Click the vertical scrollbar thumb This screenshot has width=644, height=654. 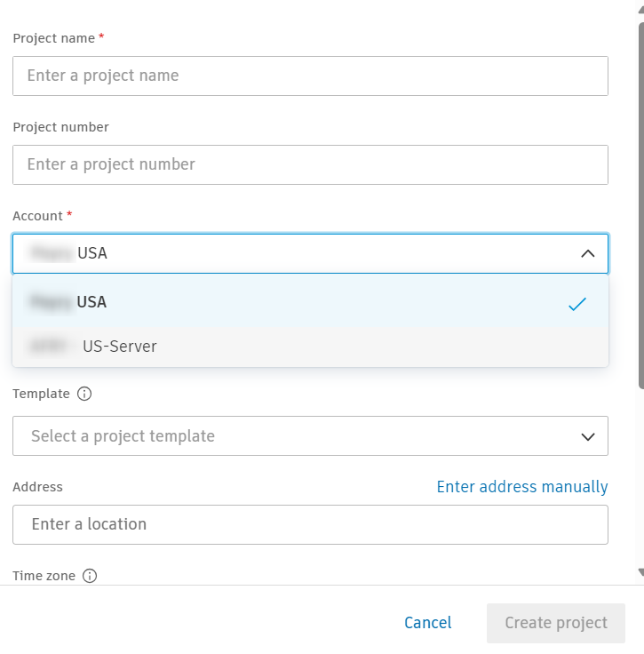[x=640, y=204]
